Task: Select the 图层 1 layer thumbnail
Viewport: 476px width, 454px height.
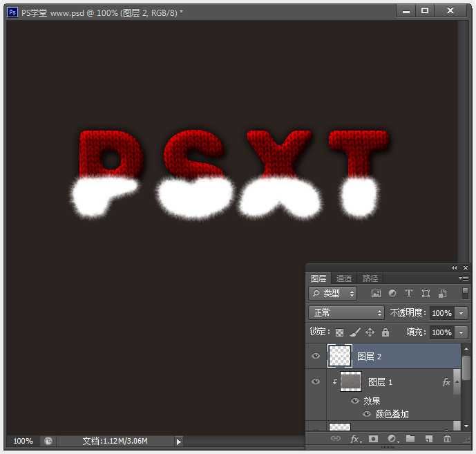Action: point(351,381)
